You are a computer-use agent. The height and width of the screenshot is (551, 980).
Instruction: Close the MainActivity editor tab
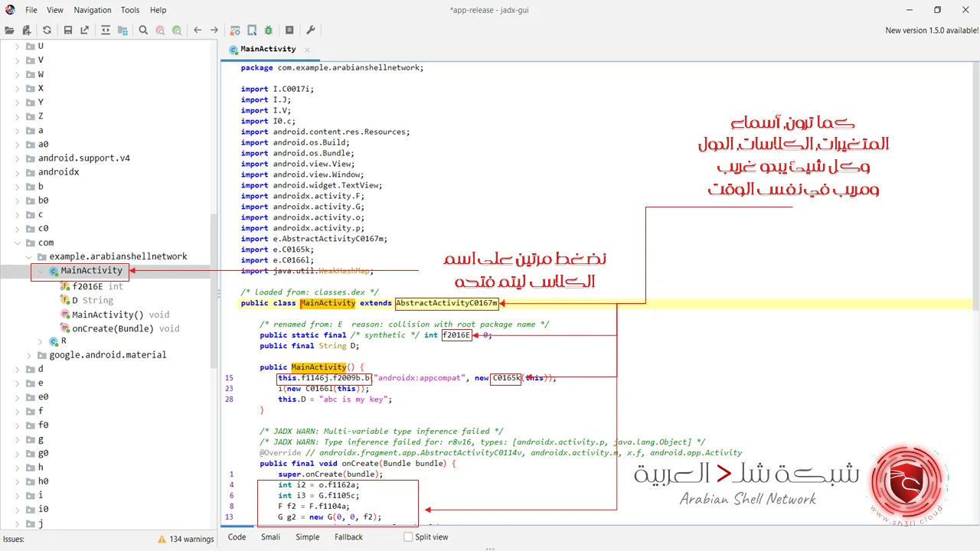[307, 49]
